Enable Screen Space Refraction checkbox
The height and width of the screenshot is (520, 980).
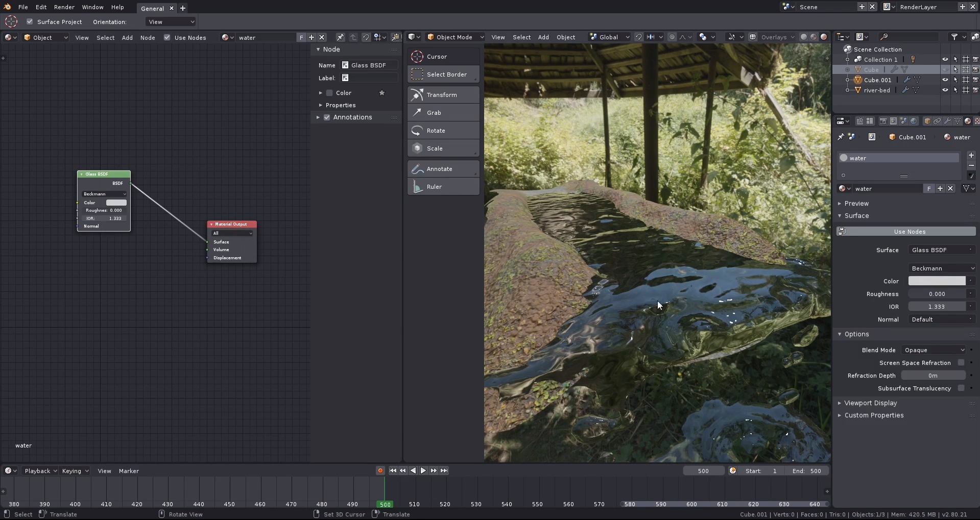click(x=961, y=363)
